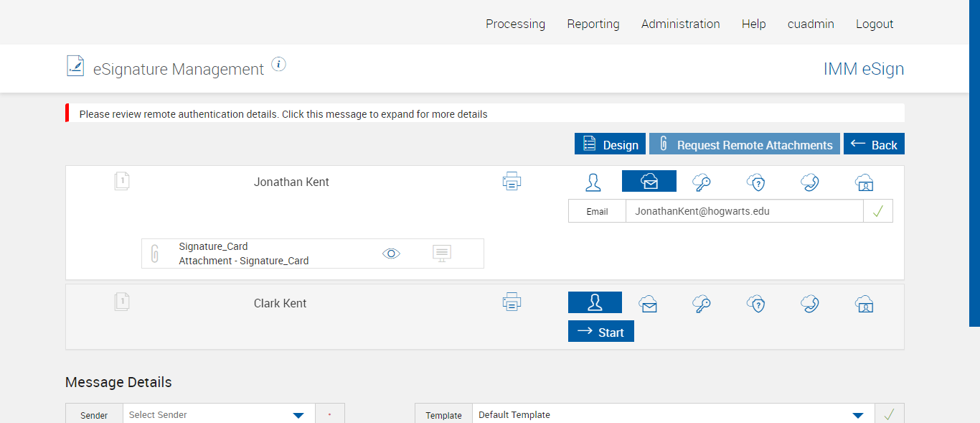Toggle Signature_Card attachment eye preview
980x423 pixels.
(391, 253)
